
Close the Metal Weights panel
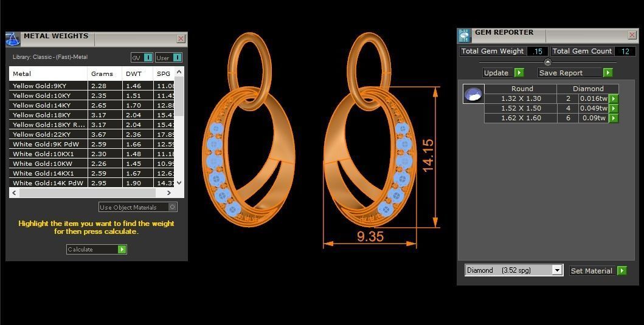(x=181, y=38)
